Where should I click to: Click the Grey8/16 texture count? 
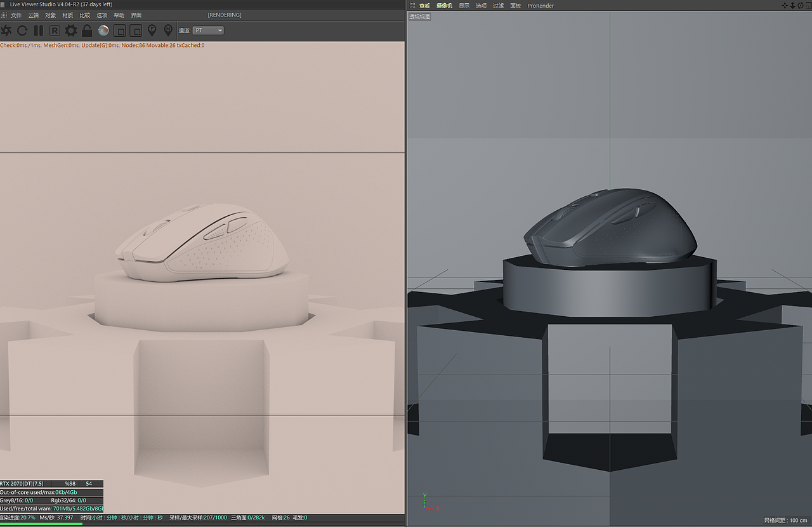17,500
